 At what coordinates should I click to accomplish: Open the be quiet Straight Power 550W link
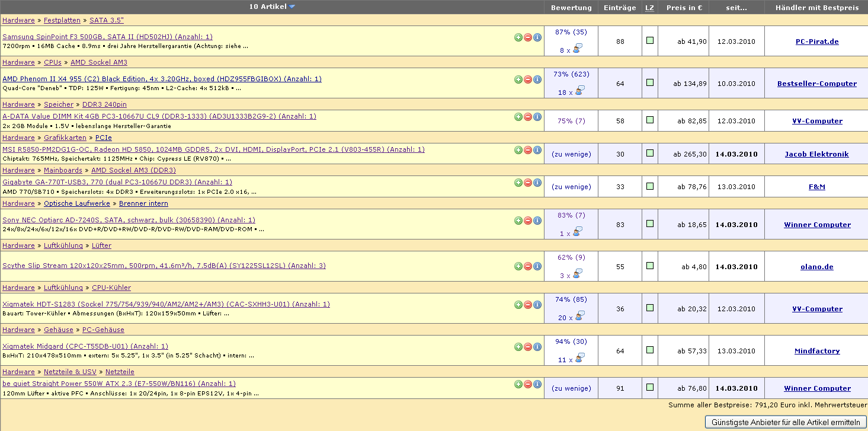click(119, 384)
